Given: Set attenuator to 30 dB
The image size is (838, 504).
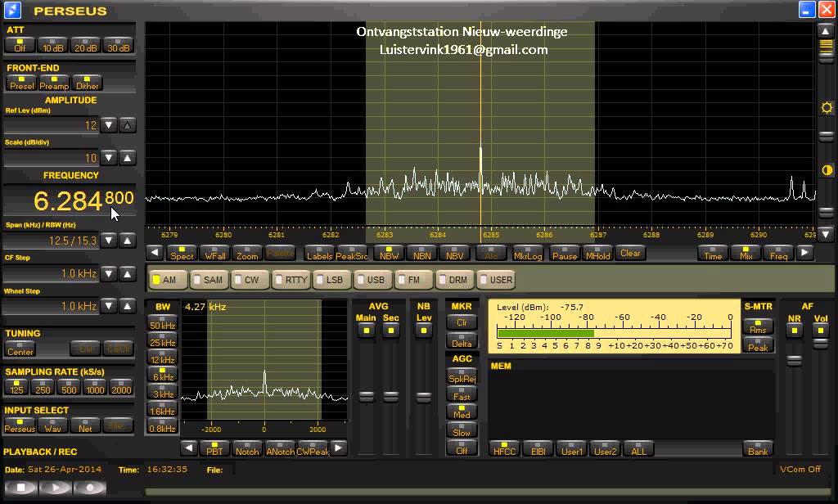Looking at the screenshot, I should pyautogui.click(x=118, y=45).
